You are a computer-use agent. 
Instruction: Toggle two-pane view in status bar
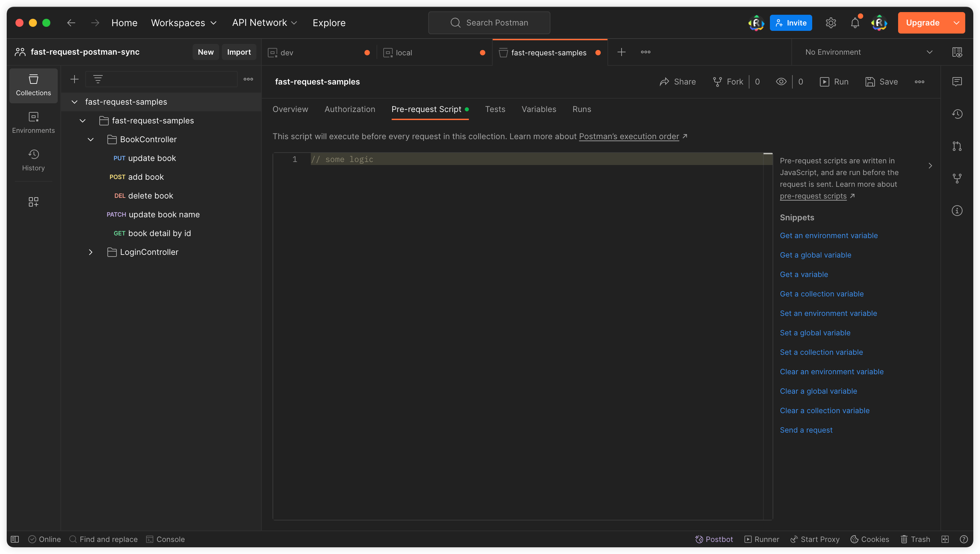pos(945,539)
